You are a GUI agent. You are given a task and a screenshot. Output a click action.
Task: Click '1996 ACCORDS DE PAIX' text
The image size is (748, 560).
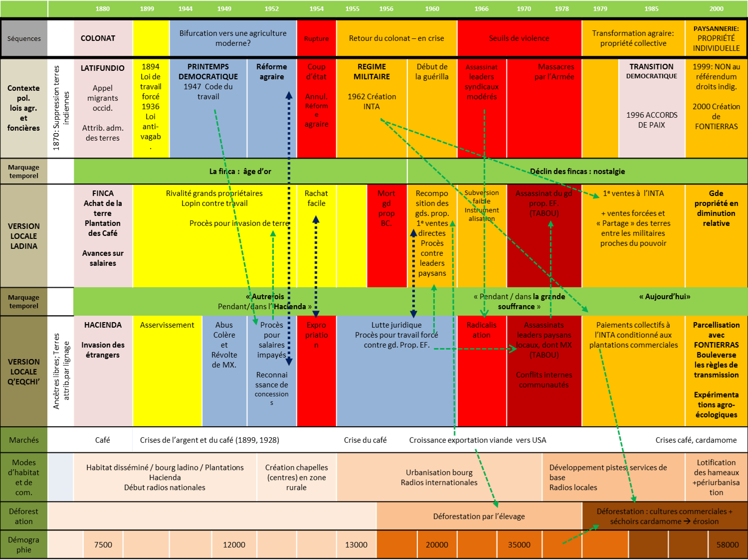tap(652, 120)
